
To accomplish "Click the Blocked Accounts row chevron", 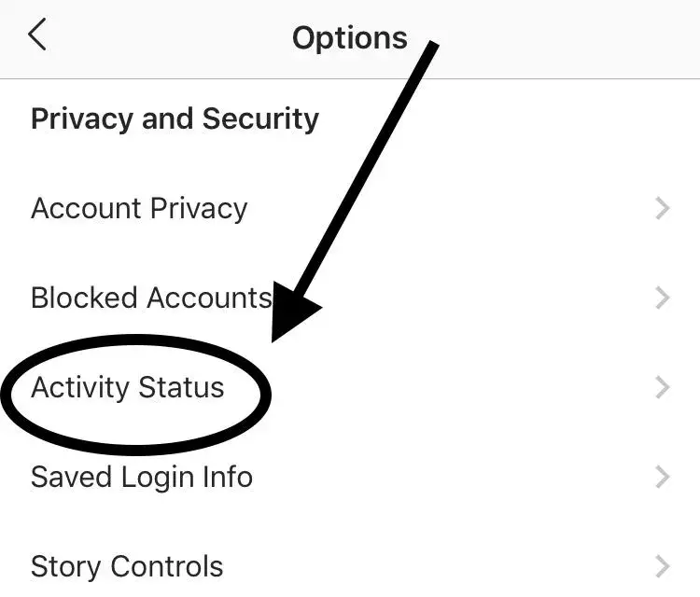I will (x=663, y=298).
